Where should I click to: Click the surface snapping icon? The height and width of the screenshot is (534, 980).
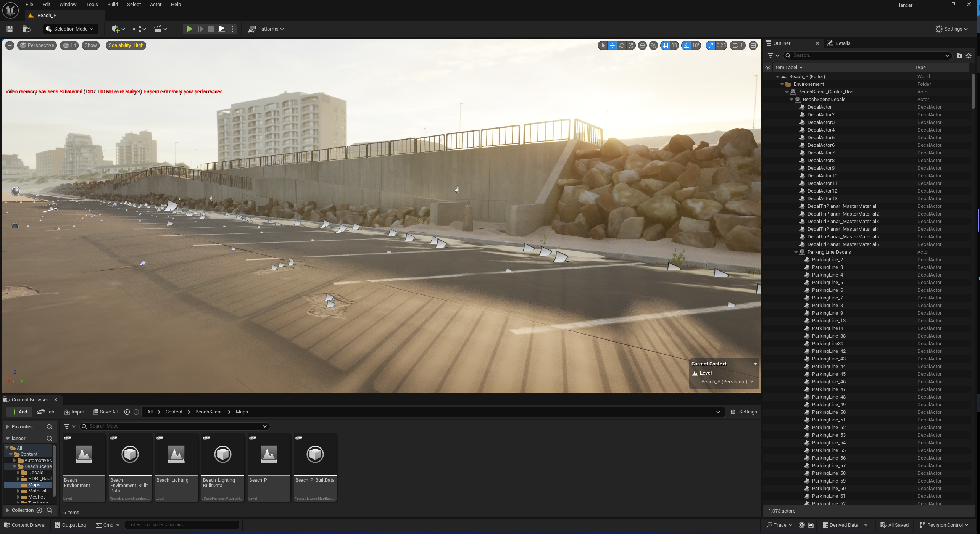(x=654, y=45)
